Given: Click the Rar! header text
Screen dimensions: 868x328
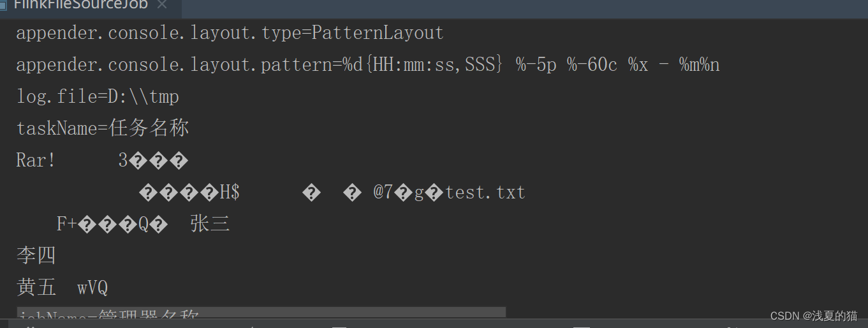Looking at the screenshot, I should coord(36,161).
